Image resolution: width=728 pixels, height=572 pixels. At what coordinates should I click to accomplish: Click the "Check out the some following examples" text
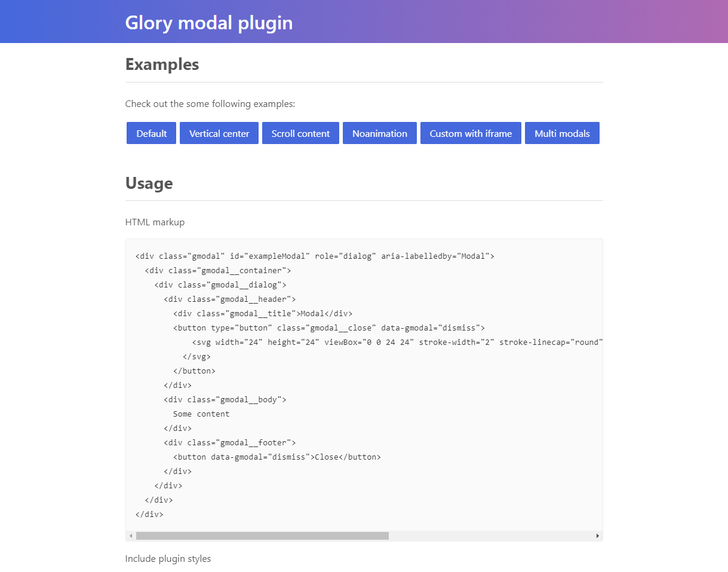tap(210, 104)
